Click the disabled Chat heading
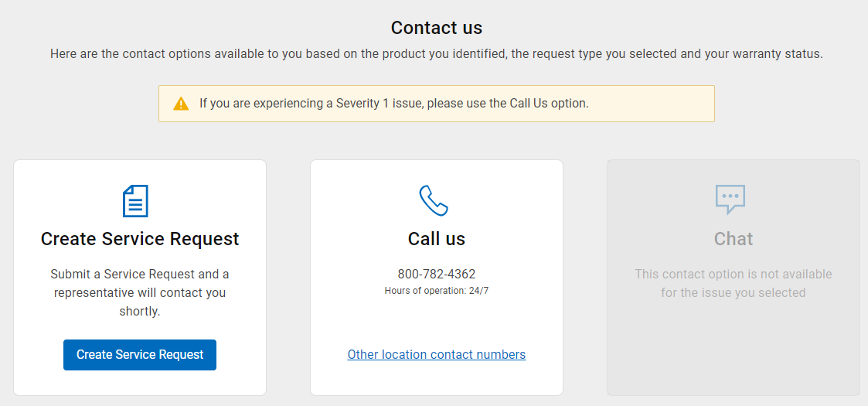The image size is (868, 406). (x=734, y=239)
